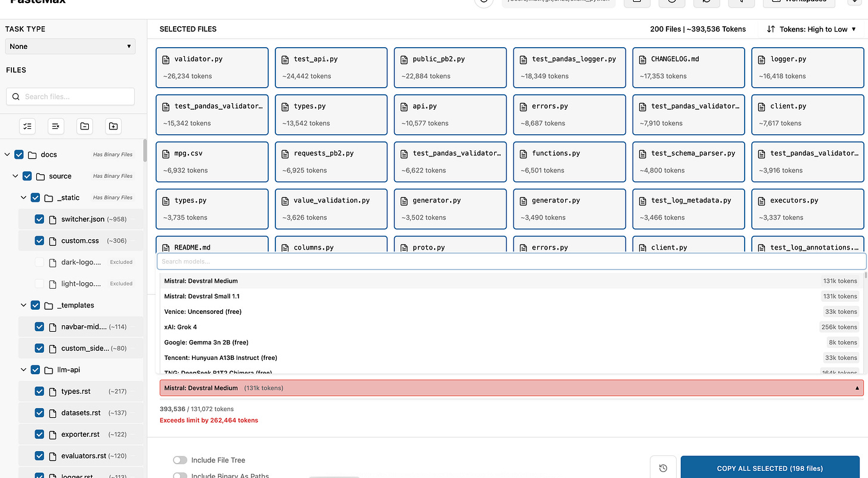Open the Workspaces button
The image size is (868, 478).
(798, 1)
